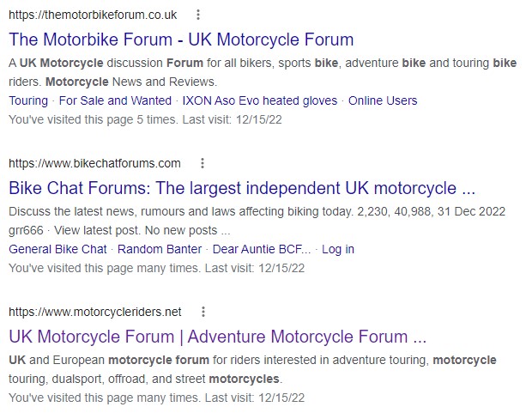
Task: Open UK Motorcycle Forum | Adventure Motorcycle Forum result
Action: [217, 337]
